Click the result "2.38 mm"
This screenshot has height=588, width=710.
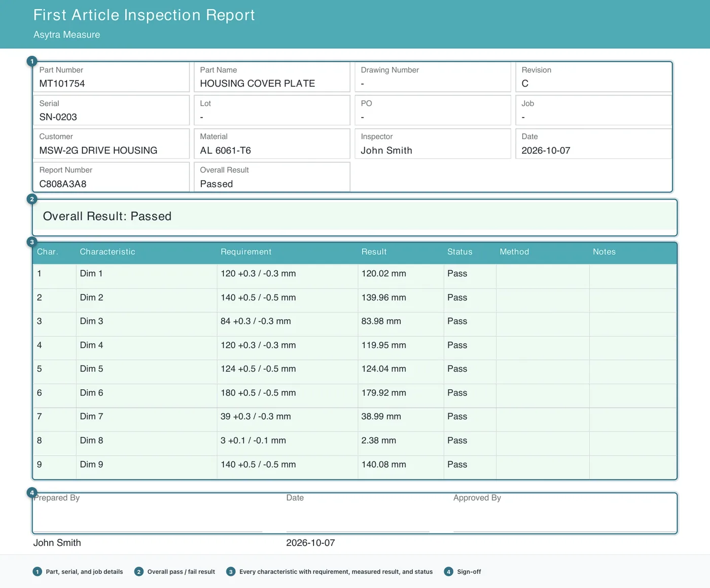(378, 440)
